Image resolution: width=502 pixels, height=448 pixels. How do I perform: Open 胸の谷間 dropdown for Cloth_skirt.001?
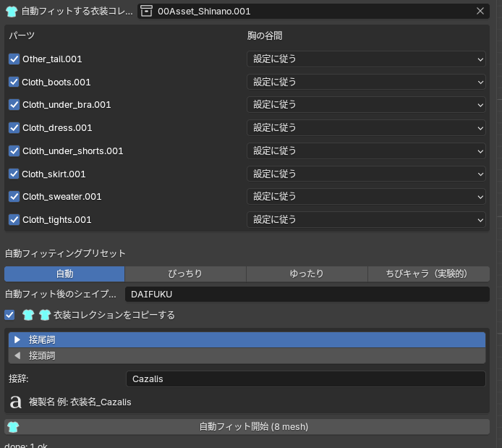coord(366,174)
